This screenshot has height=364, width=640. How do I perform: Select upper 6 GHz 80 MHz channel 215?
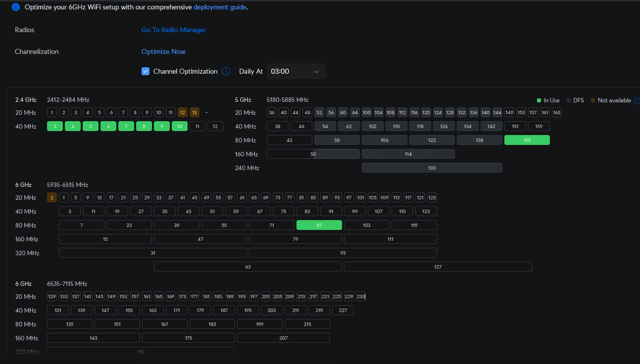point(307,324)
